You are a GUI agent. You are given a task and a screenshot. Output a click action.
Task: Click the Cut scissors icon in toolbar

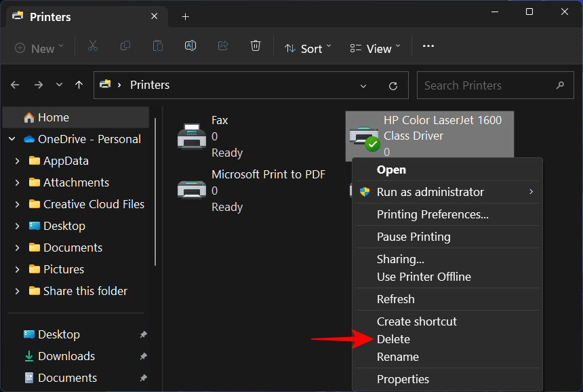tap(93, 47)
